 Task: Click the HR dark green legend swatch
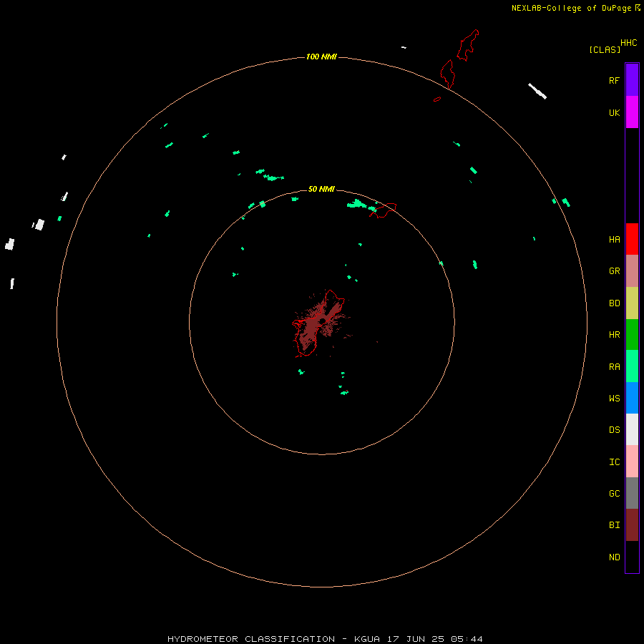(632, 335)
